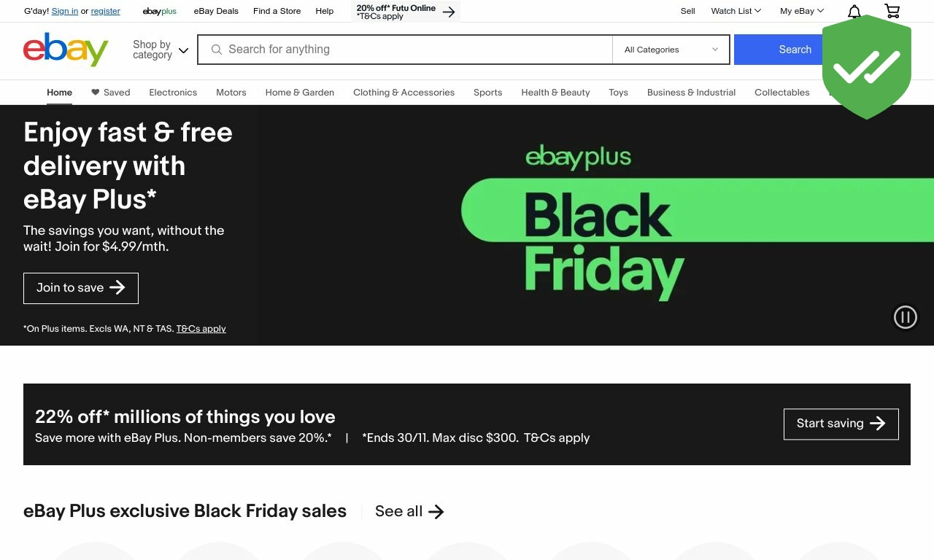Click the green shield checkmark badge
Screen dimensions: 934x560
click(x=867, y=67)
